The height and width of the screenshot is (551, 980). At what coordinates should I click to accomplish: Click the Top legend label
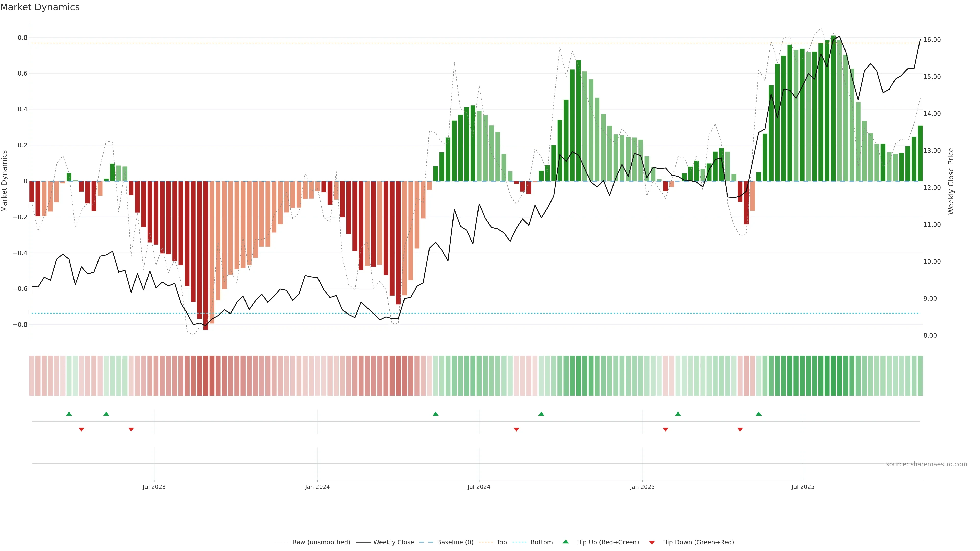tap(501, 542)
